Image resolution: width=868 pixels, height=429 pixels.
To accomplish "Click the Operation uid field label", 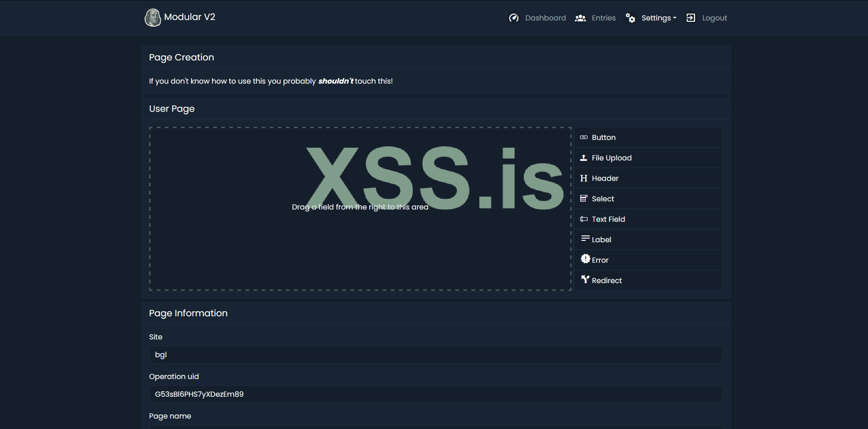I will click(174, 376).
